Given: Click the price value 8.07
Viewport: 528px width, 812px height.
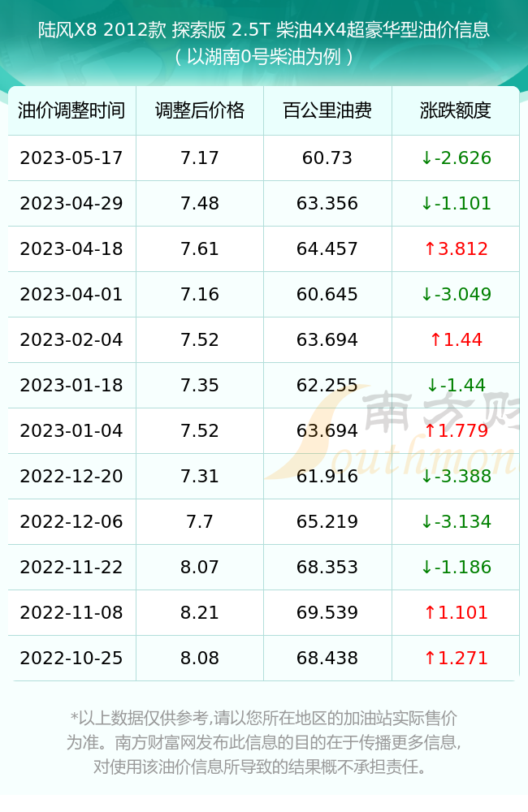Looking at the screenshot, I should [200, 568].
